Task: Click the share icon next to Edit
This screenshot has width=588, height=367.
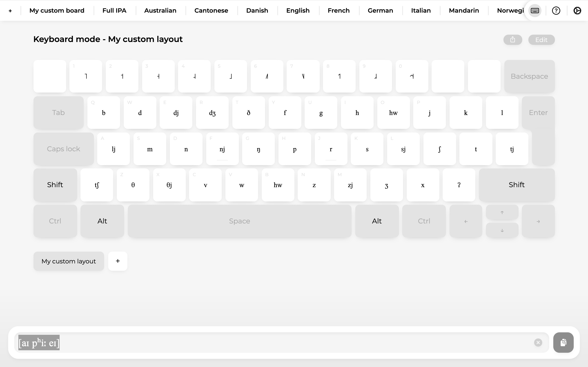Action: click(513, 40)
